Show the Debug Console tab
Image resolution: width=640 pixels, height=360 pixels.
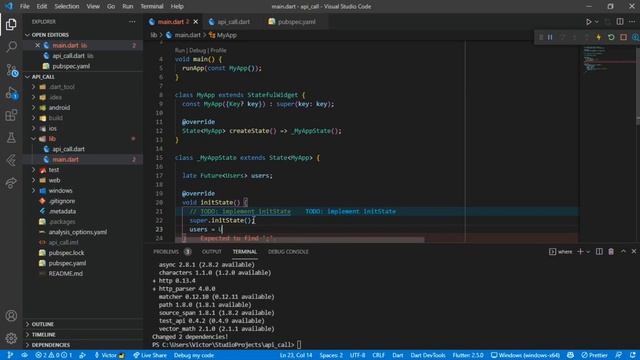click(288, 252)
